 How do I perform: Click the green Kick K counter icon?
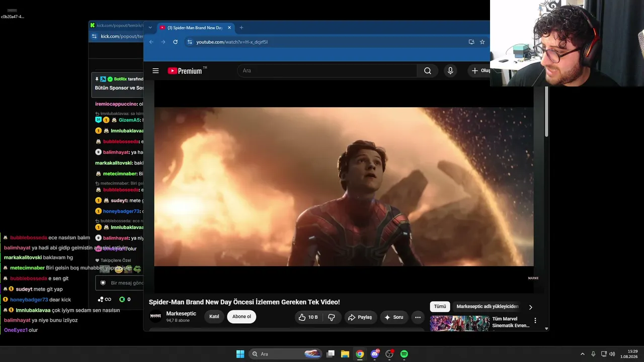pyautogui.click(x=122, y=300)
